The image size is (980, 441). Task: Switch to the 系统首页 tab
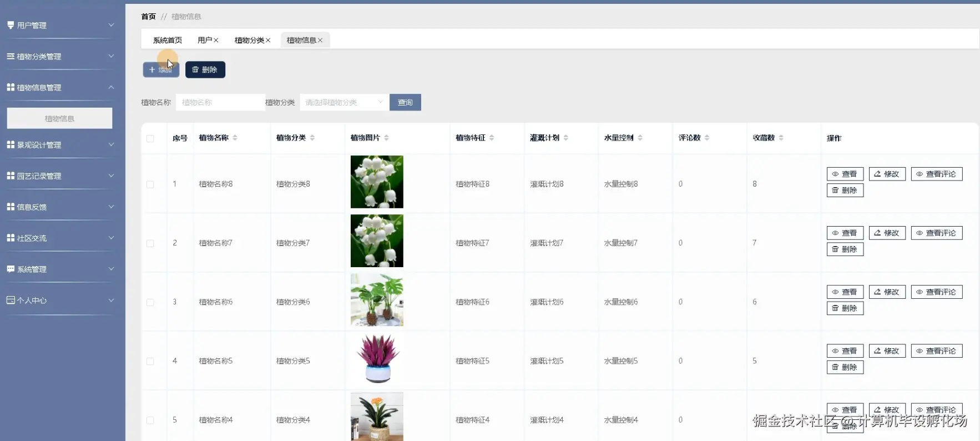(168, 40)
